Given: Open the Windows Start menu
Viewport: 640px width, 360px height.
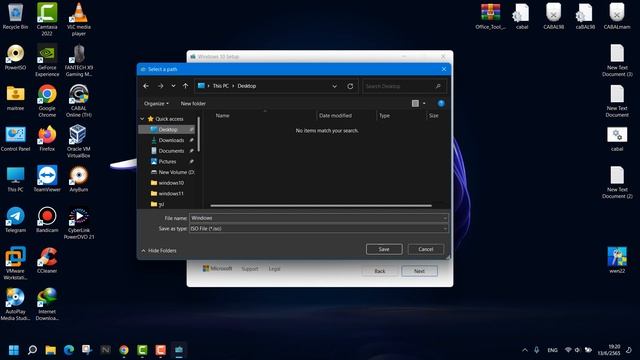Looking at the screenshot, I should pyautogui.click(x=14, y=350).
